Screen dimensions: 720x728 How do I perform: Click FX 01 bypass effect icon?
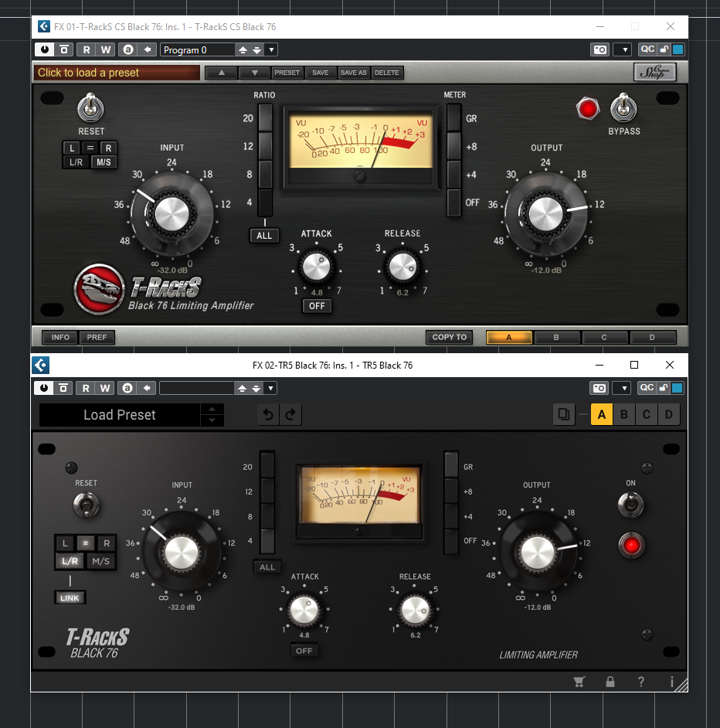pyautogui.click(x=64, y=49)
